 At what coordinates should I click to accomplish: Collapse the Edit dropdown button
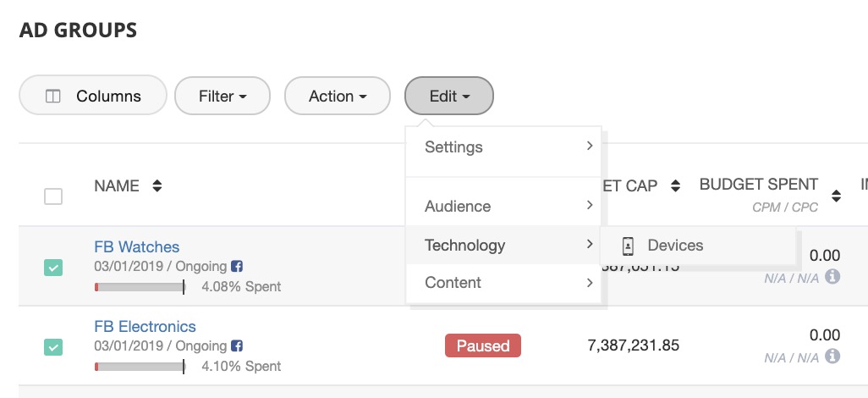click(448, 97)
